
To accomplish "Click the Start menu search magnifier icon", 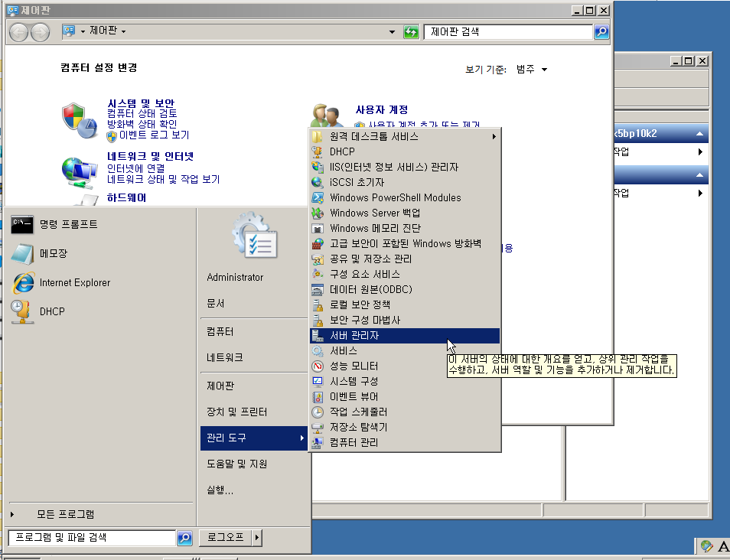I will click(184, 538).
